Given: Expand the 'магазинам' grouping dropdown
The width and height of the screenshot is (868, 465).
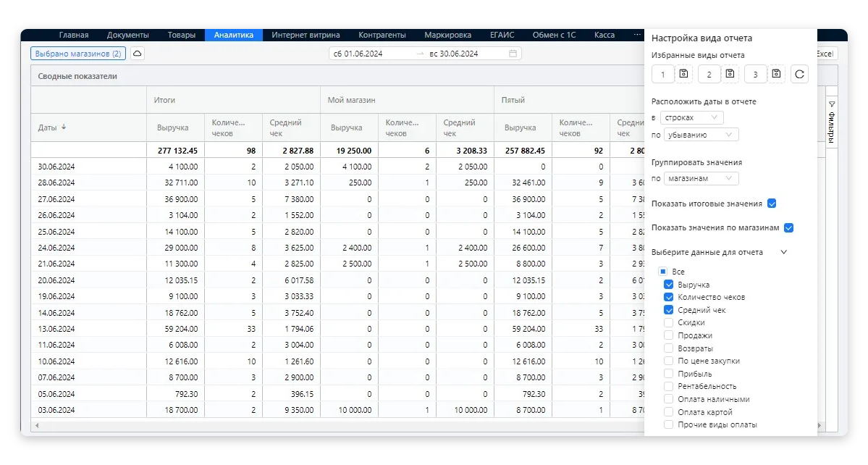Looking at the screenshot, I should pos(699,178).
